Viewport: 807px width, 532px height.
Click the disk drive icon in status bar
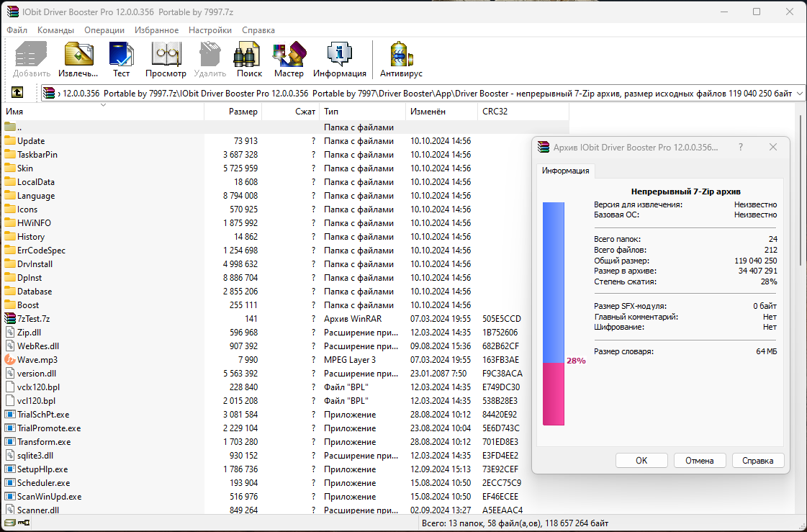coord(10,523)
